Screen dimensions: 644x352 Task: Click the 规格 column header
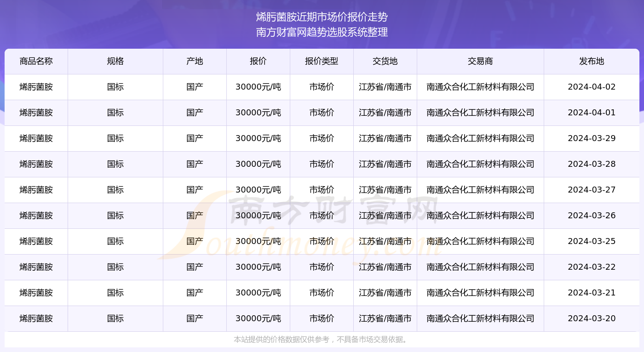(x=115, y=61)
